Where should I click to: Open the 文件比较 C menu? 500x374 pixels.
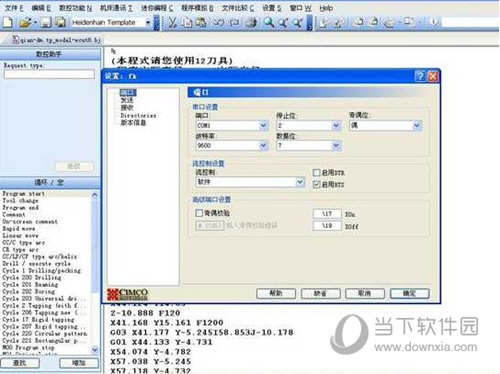[x=238, y=8]
